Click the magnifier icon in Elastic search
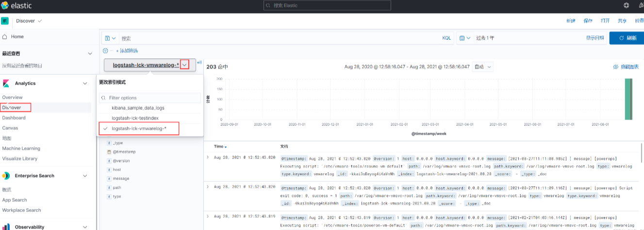 (269, 5)
